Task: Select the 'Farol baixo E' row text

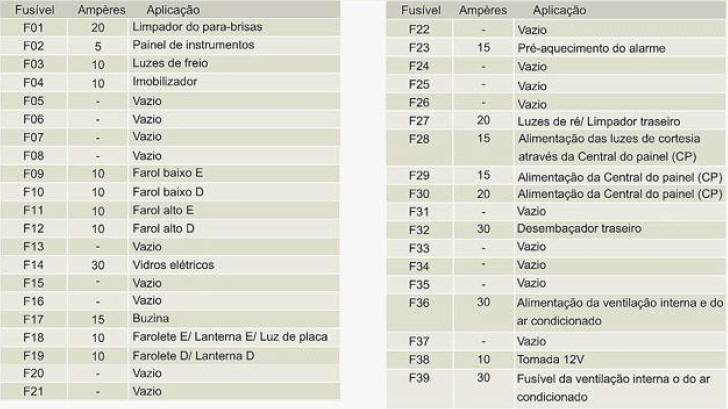Action: coord(168,173)
